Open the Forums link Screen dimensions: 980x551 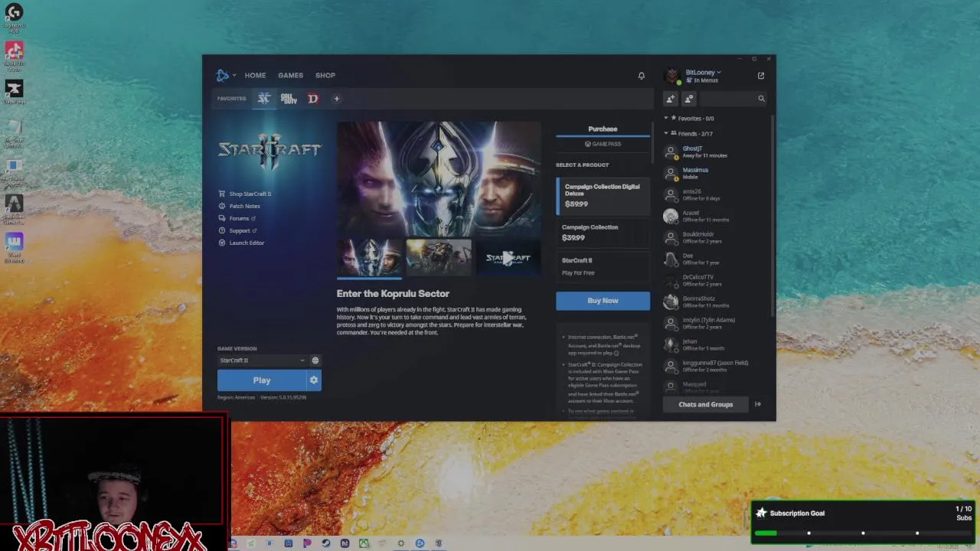coord(242,218)
